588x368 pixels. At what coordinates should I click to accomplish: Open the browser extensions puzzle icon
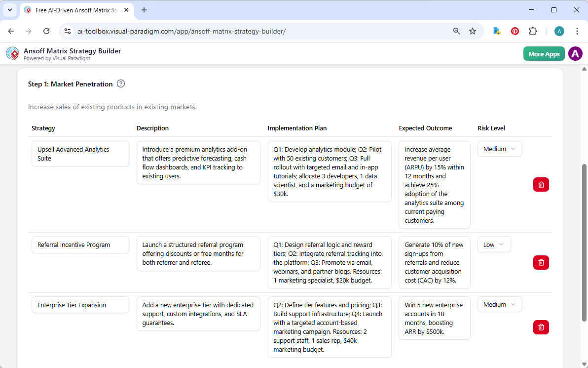pyautogui.click(x=533, y=31)
